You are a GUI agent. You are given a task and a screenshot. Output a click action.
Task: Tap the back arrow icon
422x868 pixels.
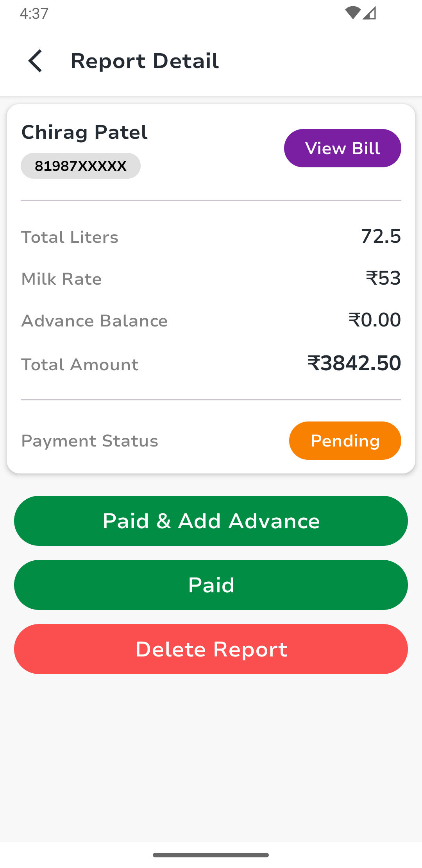point(35,61)
